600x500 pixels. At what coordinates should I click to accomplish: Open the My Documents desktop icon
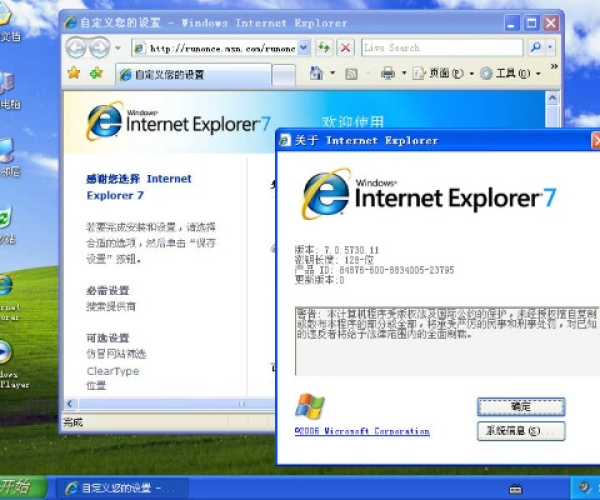8,23
